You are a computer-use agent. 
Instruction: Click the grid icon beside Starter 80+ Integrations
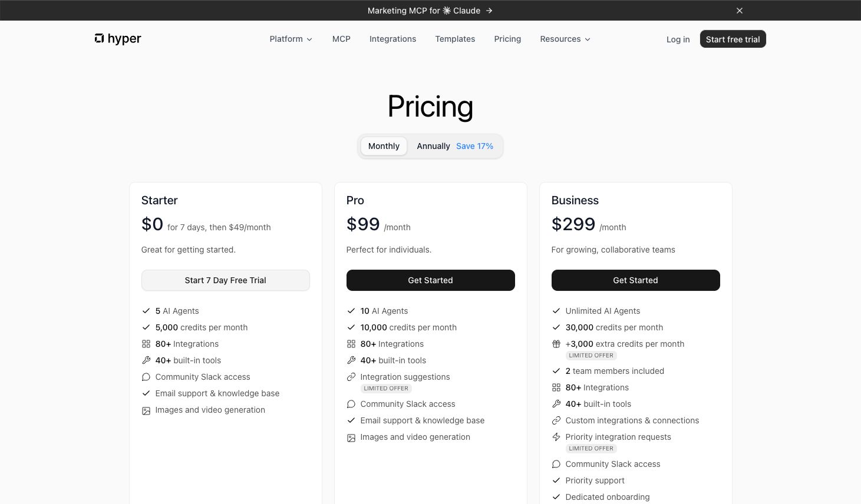tap(146, 344)
